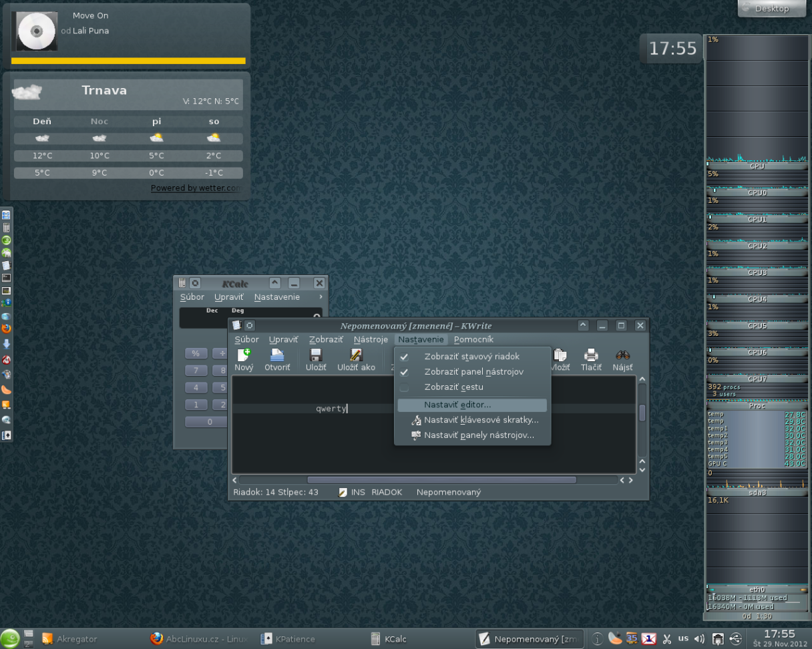
Task: Click the KWrite window menu icon in the title bar
Action: (236, 326)
